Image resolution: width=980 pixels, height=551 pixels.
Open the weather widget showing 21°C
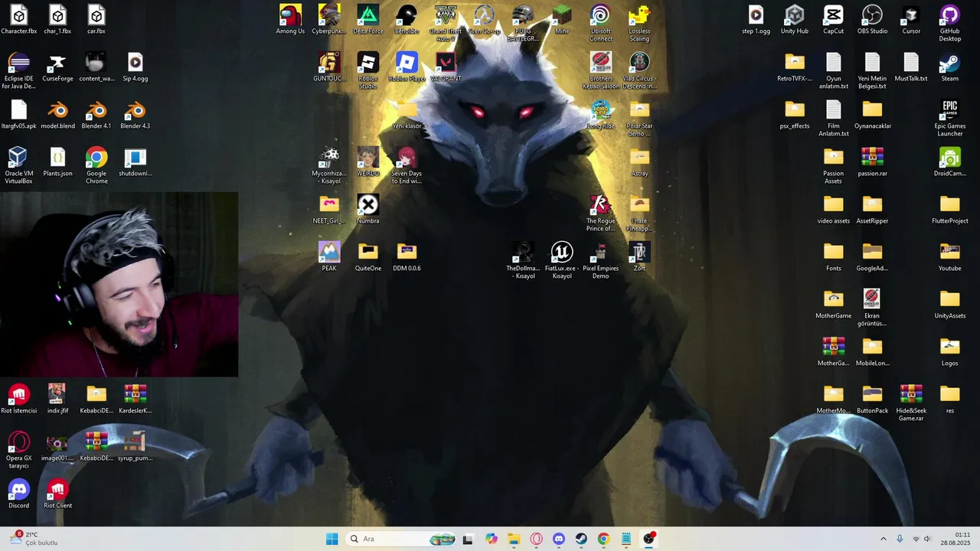[x=33, y=539]
